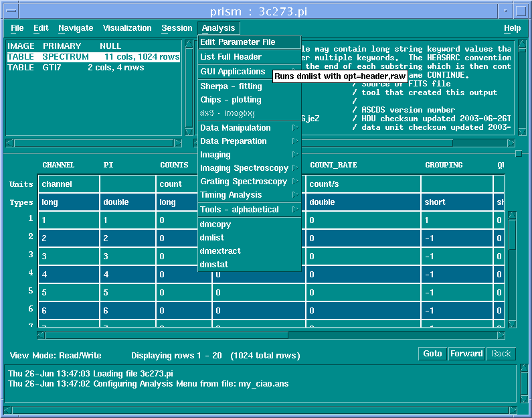
Task: Expand Data Preparation submenu
Action: 250,141
